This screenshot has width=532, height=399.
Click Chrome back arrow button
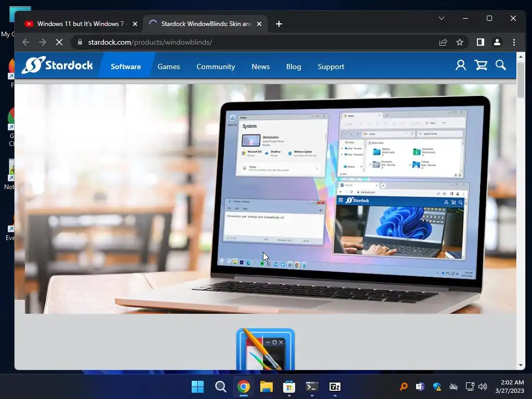click(x=26, y=42)
